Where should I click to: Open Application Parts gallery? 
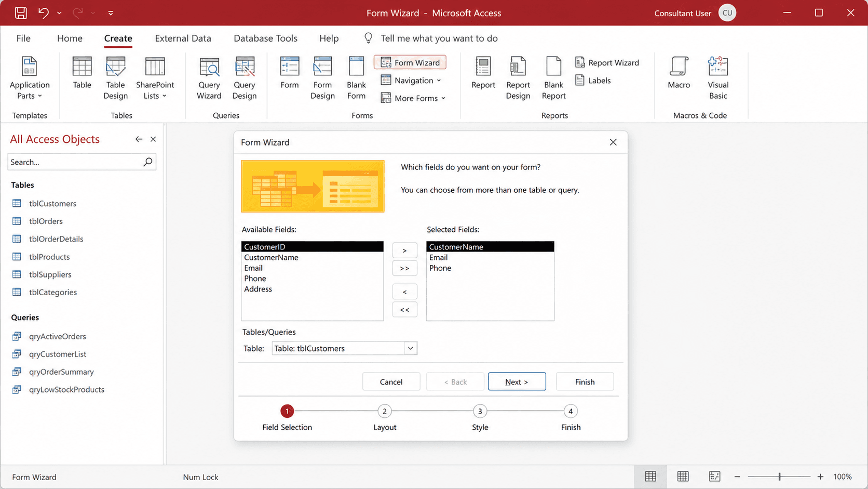tap(30, 78)
